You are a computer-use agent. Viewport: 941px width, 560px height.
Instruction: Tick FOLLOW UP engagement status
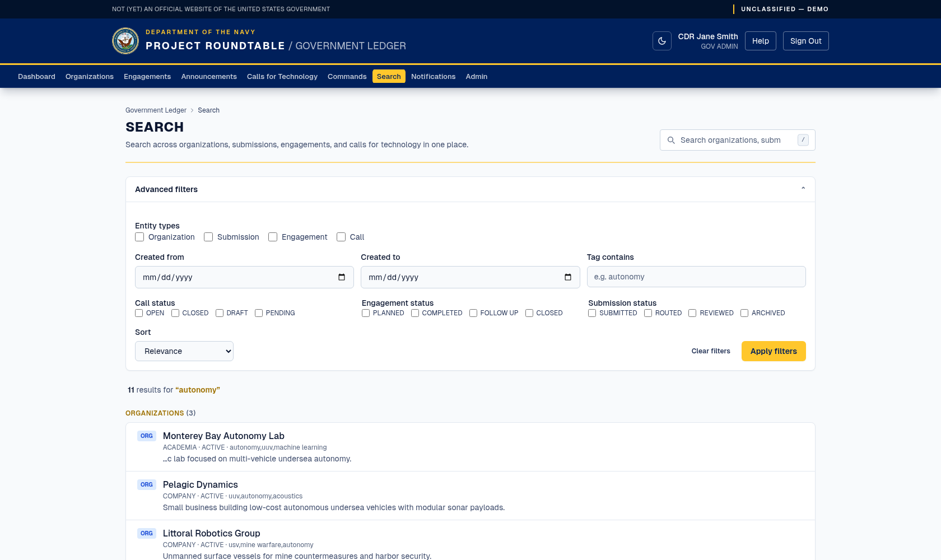pyautogui.click(x=473, y=313)
